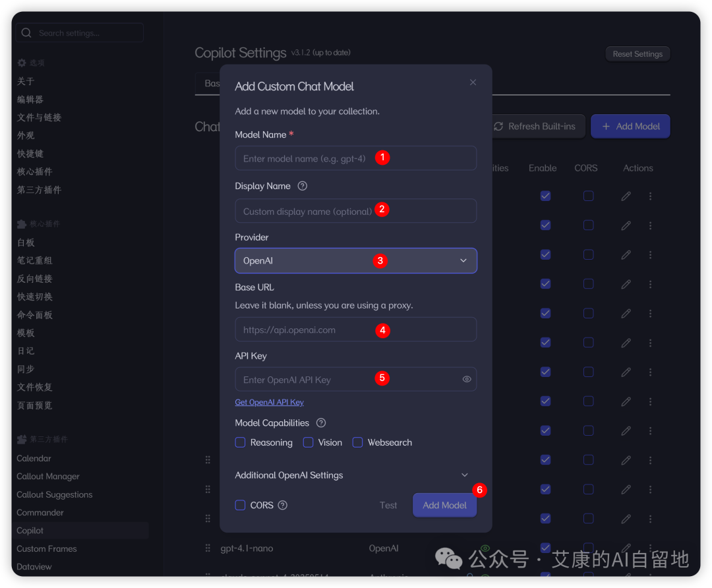This screenshot has height=588, width=712.
Task: Open 文件恢复 plugin settings
Action: (34, 388)
